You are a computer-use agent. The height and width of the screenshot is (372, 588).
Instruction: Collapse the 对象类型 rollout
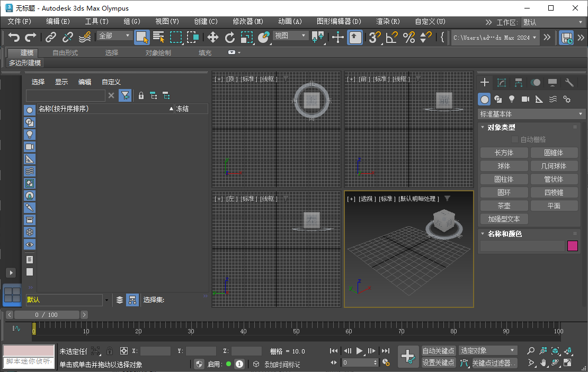coord(501,128)
